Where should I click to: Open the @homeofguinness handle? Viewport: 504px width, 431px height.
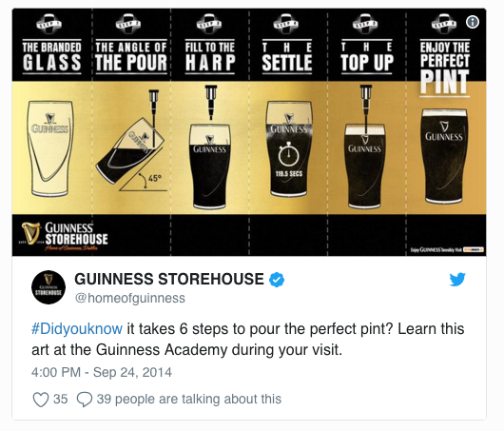click(130, 298)
